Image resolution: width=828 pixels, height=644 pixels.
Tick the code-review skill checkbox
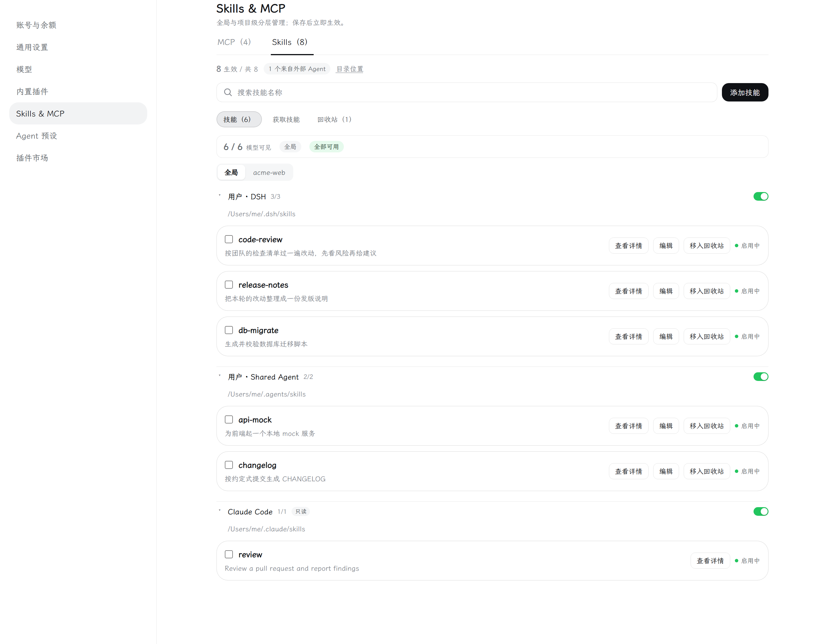coord(229,239)
